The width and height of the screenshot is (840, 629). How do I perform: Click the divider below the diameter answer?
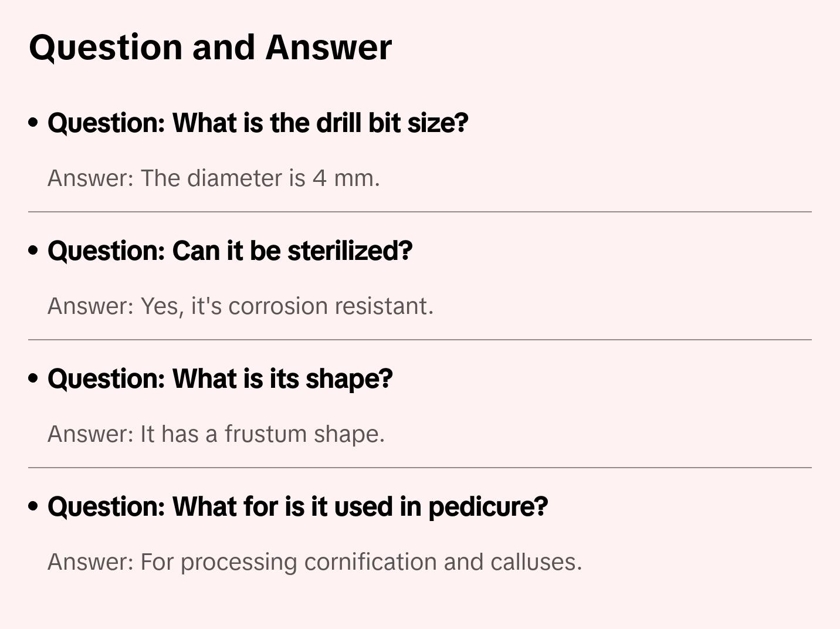pos(420,212)
